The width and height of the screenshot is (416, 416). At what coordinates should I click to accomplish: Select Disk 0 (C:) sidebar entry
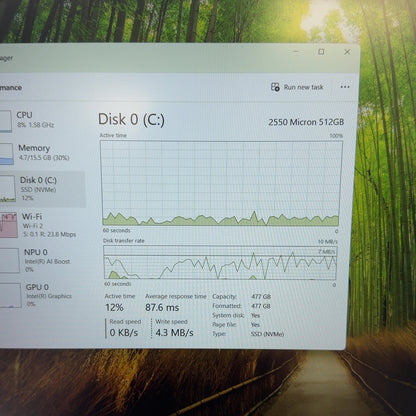[x=42, y=189]
